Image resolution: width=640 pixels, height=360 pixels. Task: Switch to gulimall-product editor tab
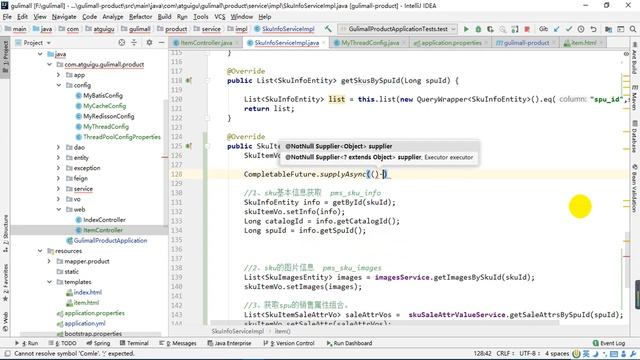[x=525, y=42]
